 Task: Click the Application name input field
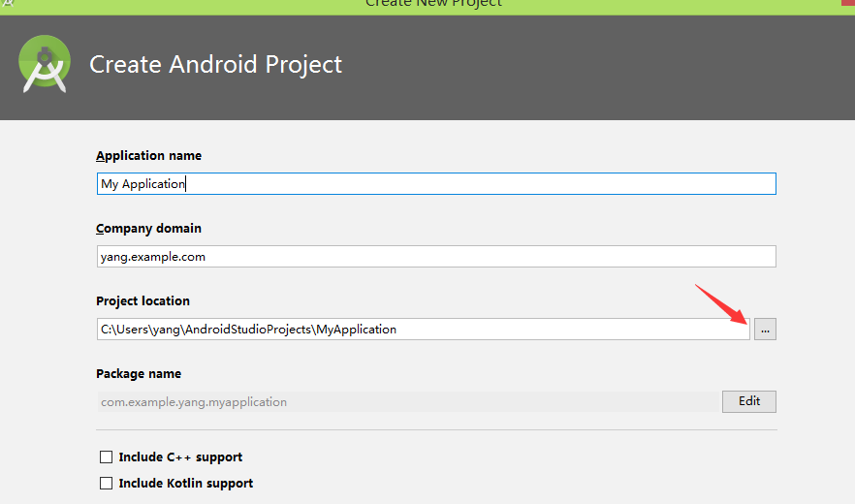click(x=436, y=184)
